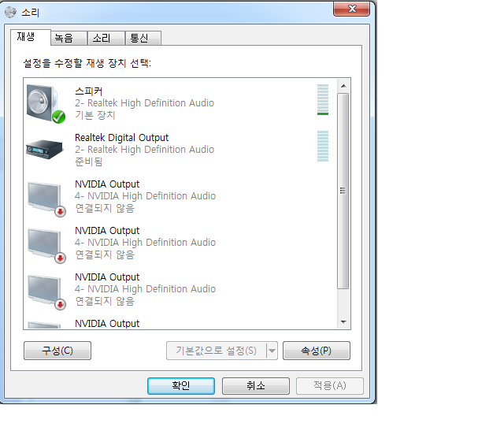This screenshot has height=442, width=504.
Task: Cancel with the 취소 button
Action: [x=256, y=386]
